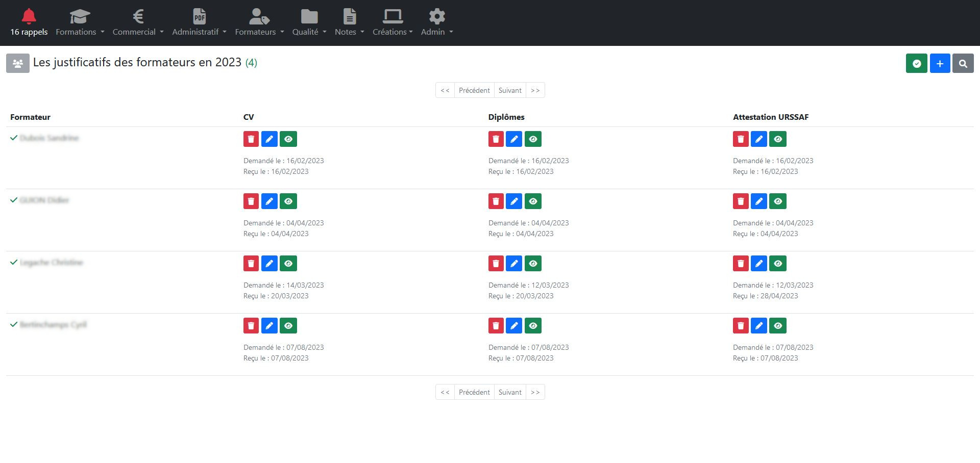Click Suivant in pagination below the table
Image resolution: width=980 pixels, height=463 pixels.
510,392
